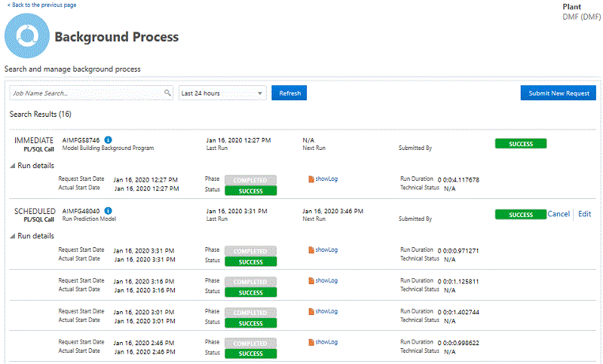Open info icon next to AIMFG48040
The image size is (603, 364).
point(108,210)
